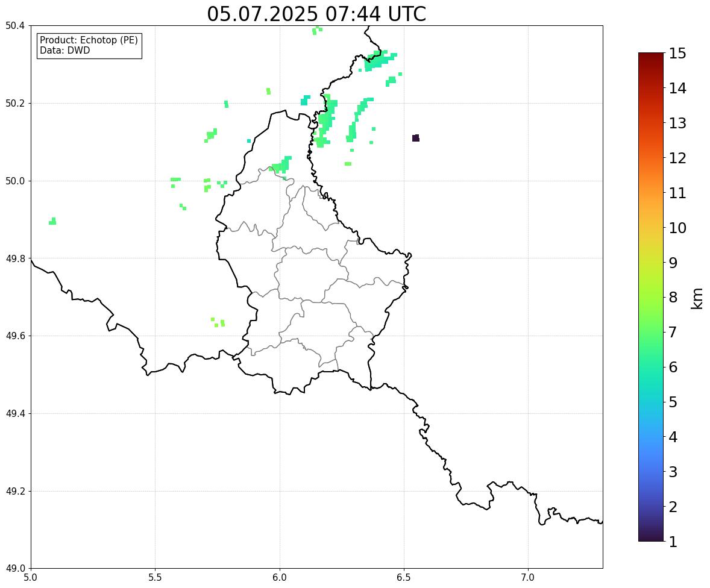Click the colorbar tick label 13
Viewport: 710px width, 588px height.
pos(677,123)
